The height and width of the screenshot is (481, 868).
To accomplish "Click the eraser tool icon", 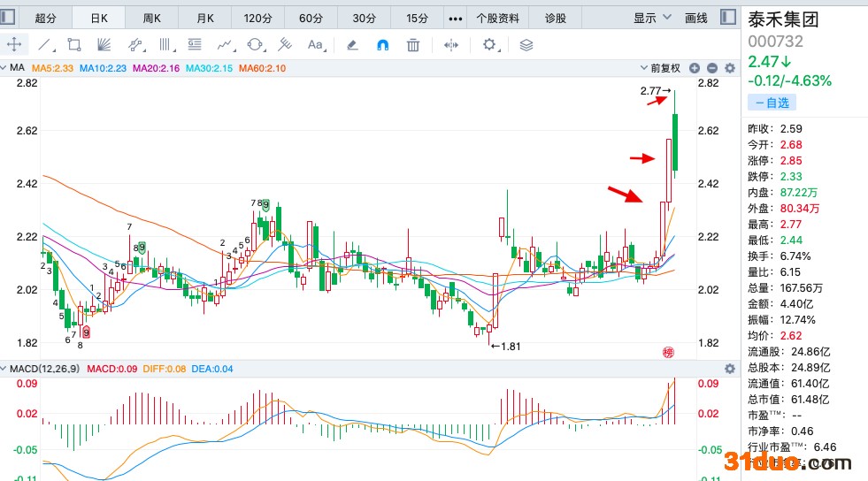I will point(352,44).
